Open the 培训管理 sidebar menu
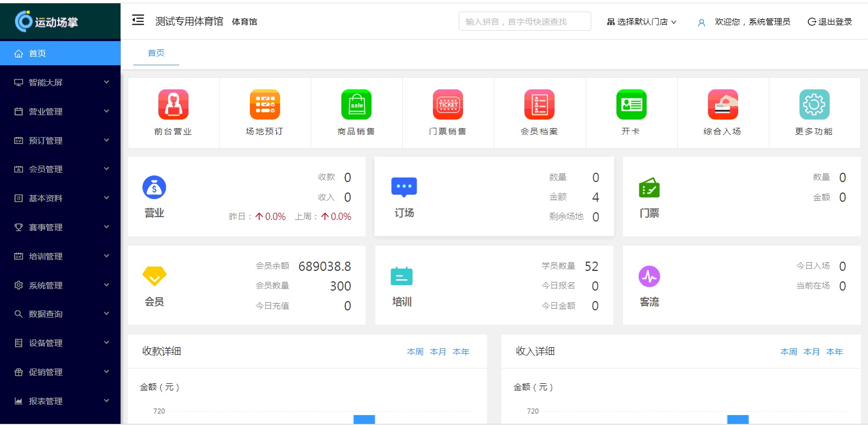 point(60,256)
